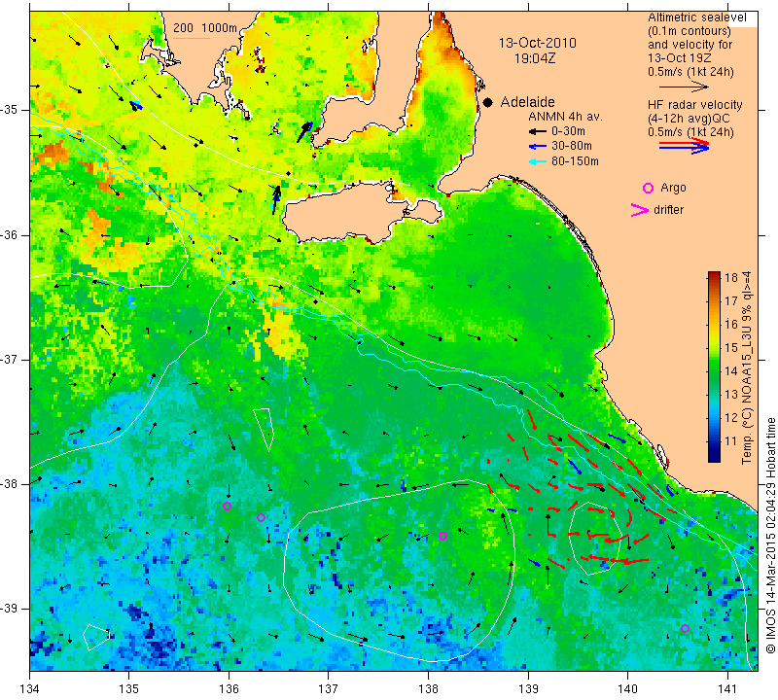Click the IMOS copyright timestamp text
The height and width of the screenshot is (700, 778).
pos(770,535)
